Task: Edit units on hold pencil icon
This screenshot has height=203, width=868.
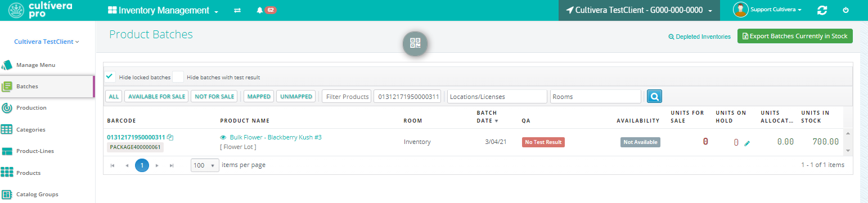Action: [747, 143]
